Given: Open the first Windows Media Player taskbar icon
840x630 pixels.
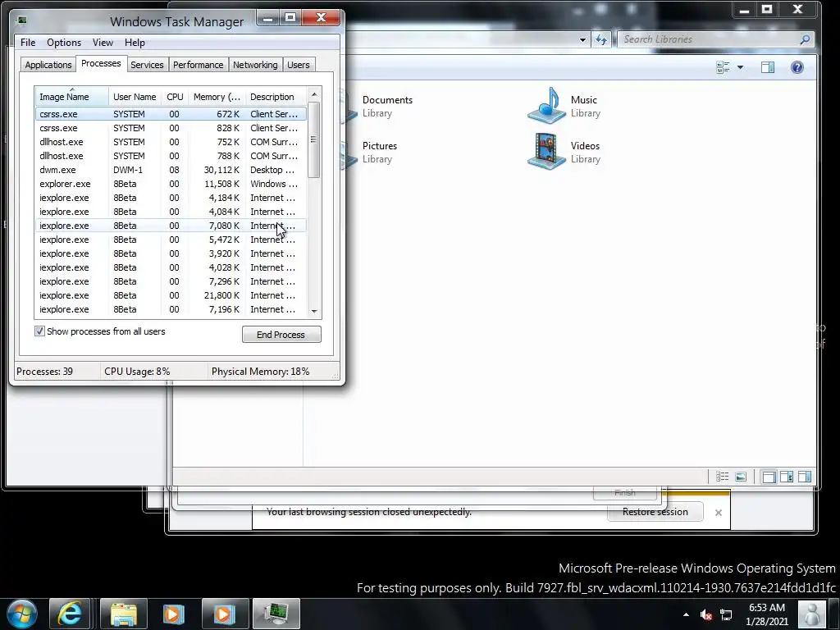Looking at the screenshot, I should [173, 614].
